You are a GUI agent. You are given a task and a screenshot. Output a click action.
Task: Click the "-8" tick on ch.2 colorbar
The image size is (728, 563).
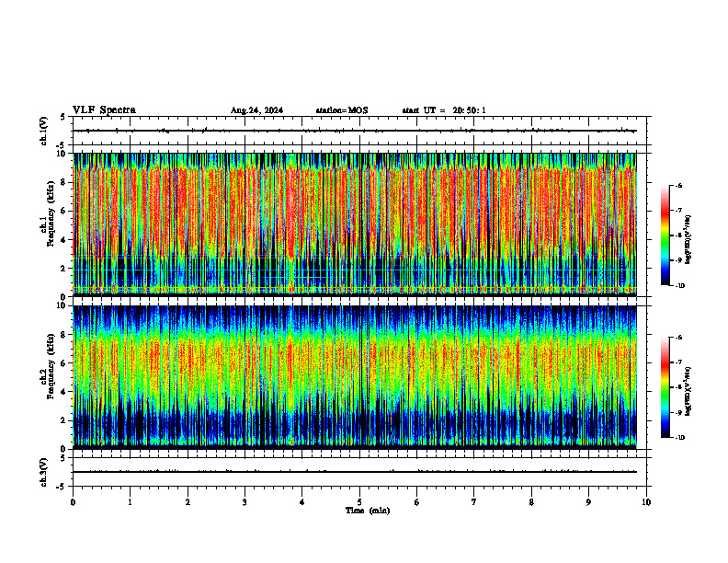point(678,387)
